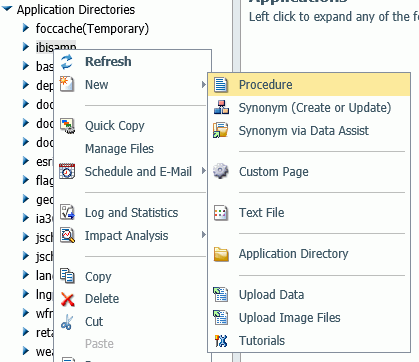The width and height of the screenshot is (419, 362).
Task: Click the Log and Statistics icon
Action: 67,212
